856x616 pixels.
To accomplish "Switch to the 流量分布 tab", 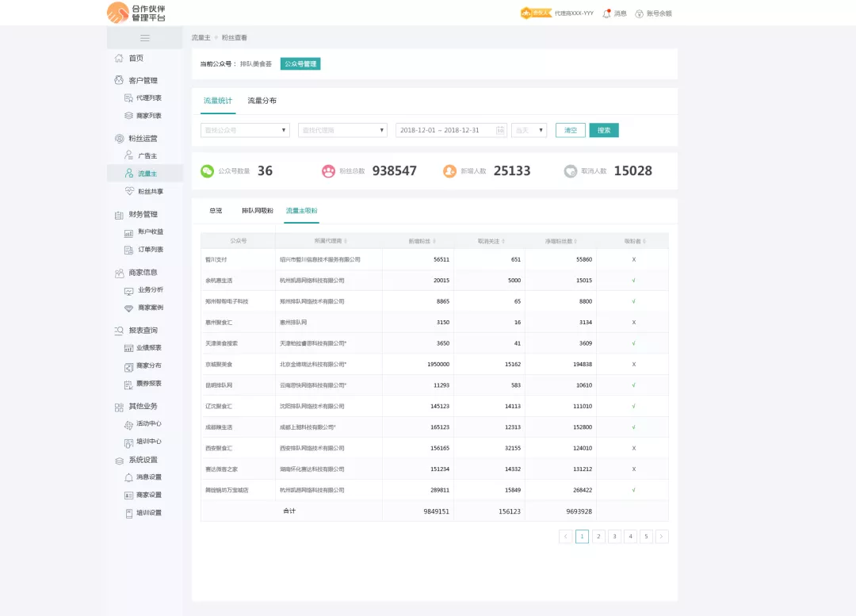I will tap(262, 101).
